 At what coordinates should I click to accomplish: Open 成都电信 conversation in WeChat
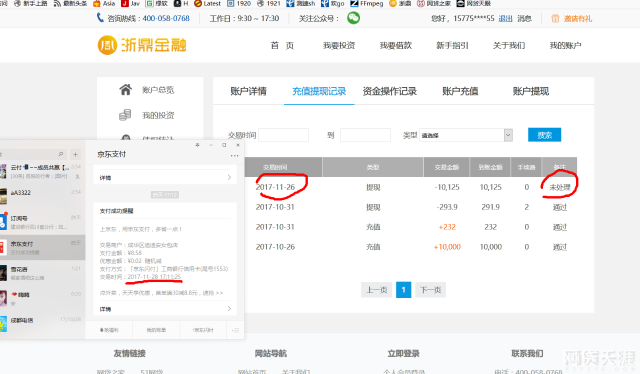point(42,324)
